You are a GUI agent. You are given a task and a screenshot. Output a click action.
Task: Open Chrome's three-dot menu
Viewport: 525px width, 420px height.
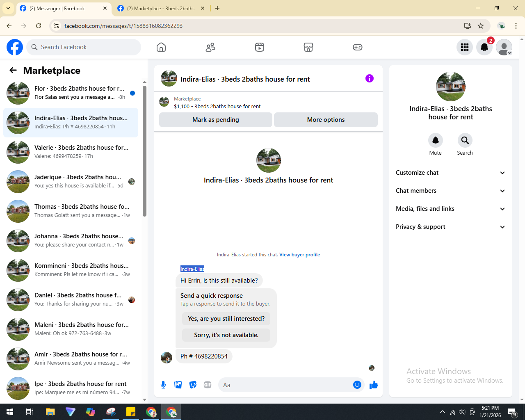516,26
